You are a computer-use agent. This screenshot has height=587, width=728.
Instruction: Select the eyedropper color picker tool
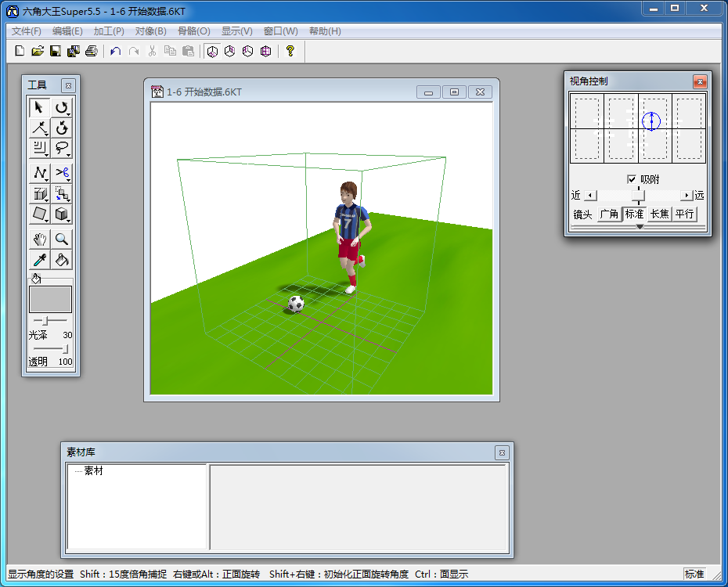[x=39, y=260]
